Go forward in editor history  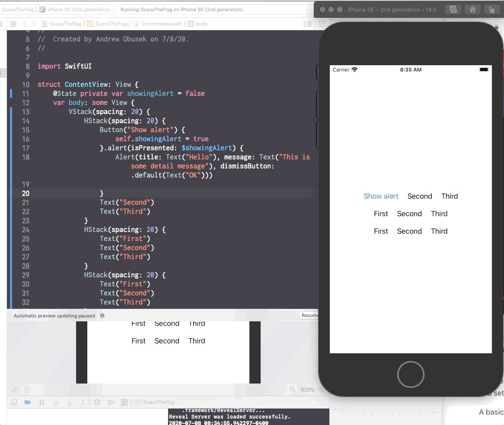point(34,24)
